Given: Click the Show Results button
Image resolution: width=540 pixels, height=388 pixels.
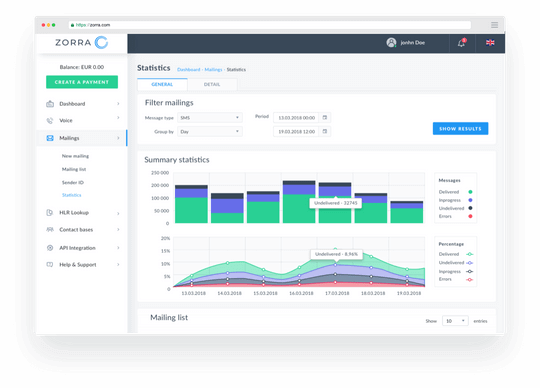Looking at the screenshot, I should tap(460, 128).
